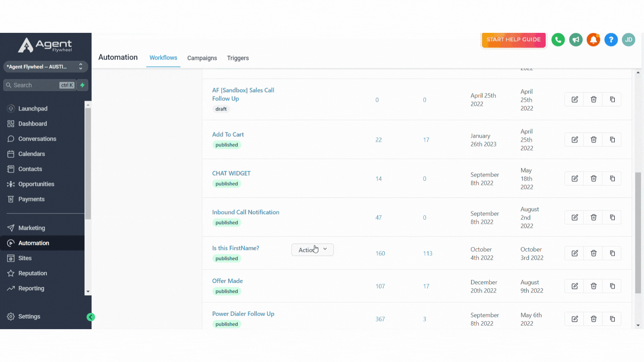Click the Start Help Guide button
The width and height of the screenshot is (644, 362).
pyautogui.click(x=514, y=40)
